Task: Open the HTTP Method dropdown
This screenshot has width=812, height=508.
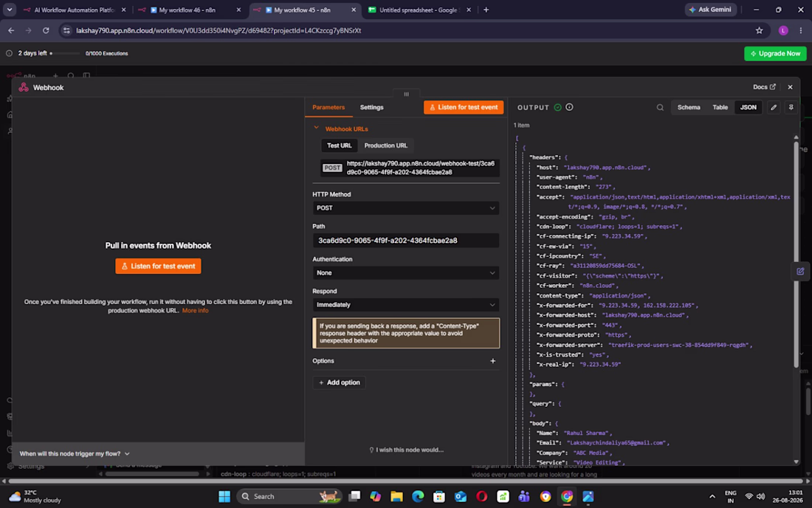Action: [405, 208]
